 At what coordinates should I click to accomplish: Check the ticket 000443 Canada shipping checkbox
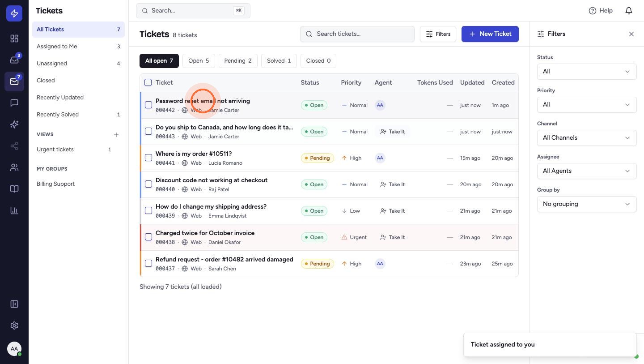pyautogui.click(x=148, y=131)
